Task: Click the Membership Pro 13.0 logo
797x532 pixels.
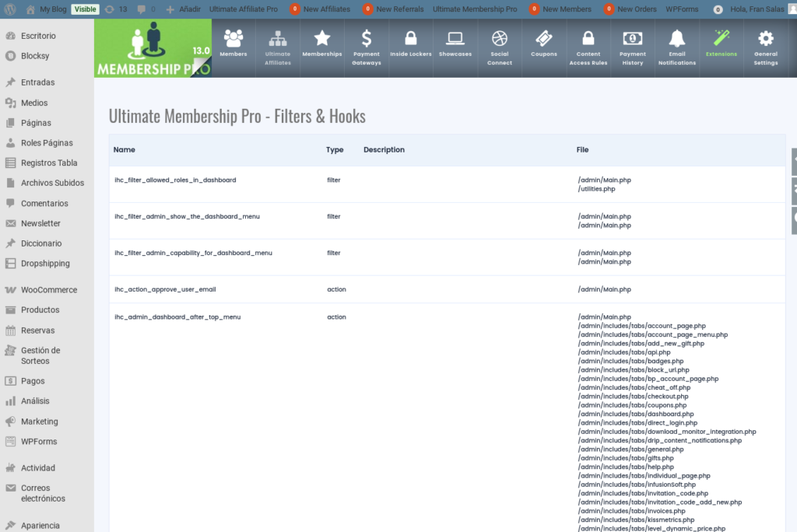Action: coord(153,48)
